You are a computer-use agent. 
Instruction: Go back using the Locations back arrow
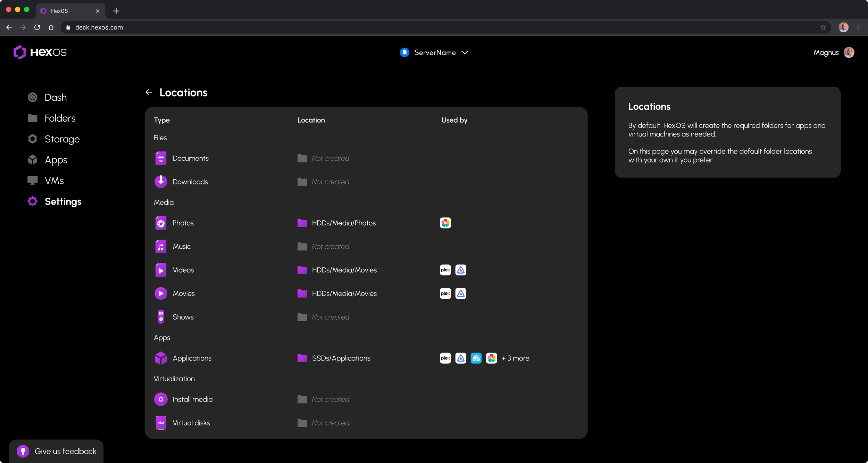point(149,92)
